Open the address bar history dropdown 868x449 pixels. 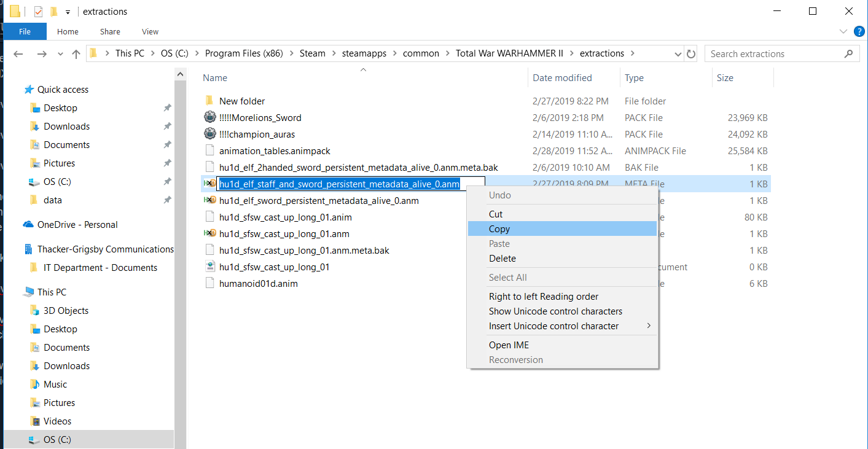click(x=678, y=54)
